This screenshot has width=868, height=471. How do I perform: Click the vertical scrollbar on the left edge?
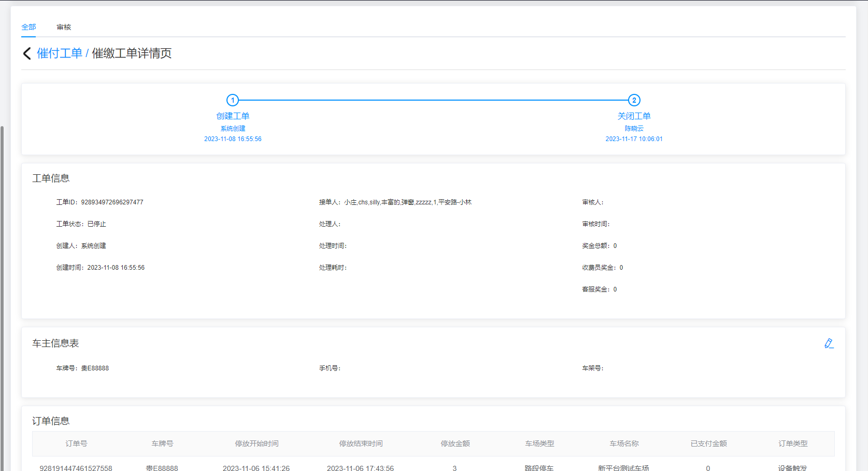coord(2,296)
